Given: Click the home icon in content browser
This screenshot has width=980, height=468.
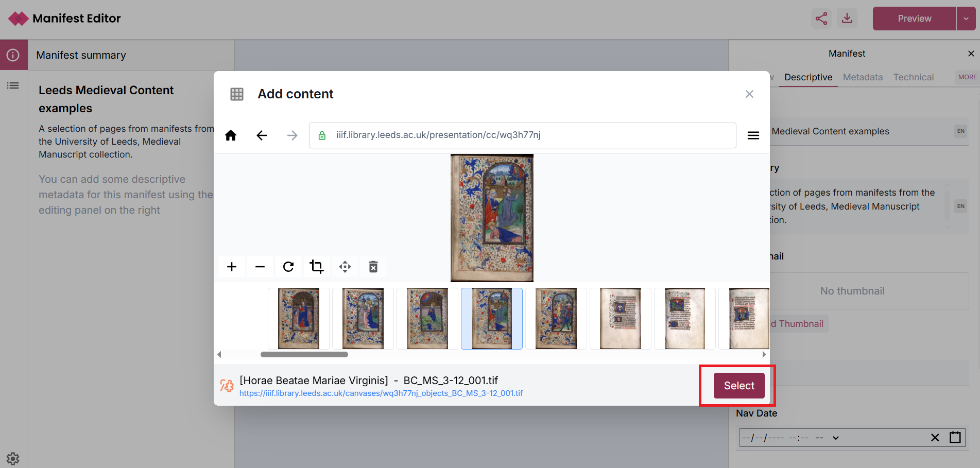Looking at the screenshot, I should coord(231,135).
